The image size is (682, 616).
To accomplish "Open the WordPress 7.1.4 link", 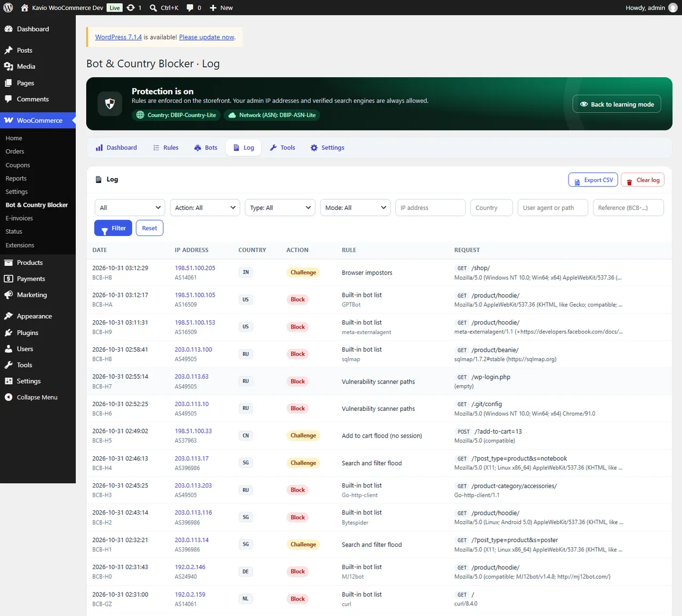I will [118, 37].
